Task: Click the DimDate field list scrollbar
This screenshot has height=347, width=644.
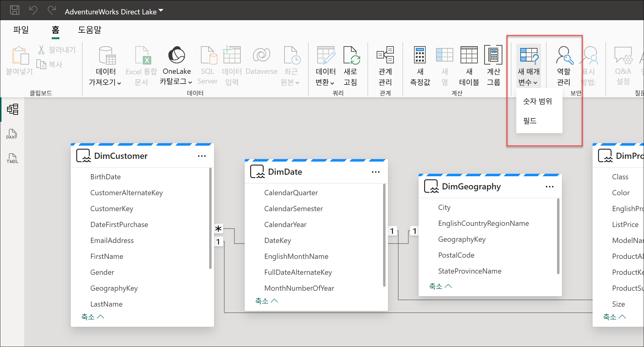Action: pos(384,235)
